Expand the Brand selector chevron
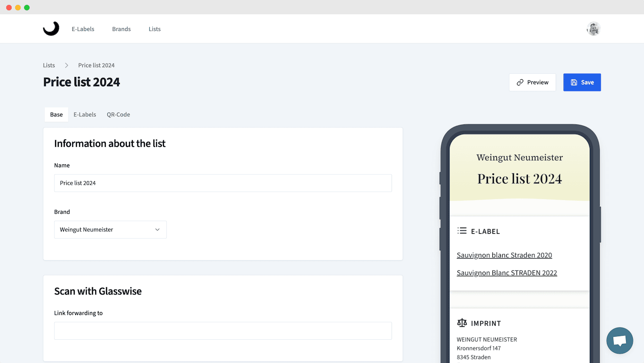644x363 pixels. [157, 229]
